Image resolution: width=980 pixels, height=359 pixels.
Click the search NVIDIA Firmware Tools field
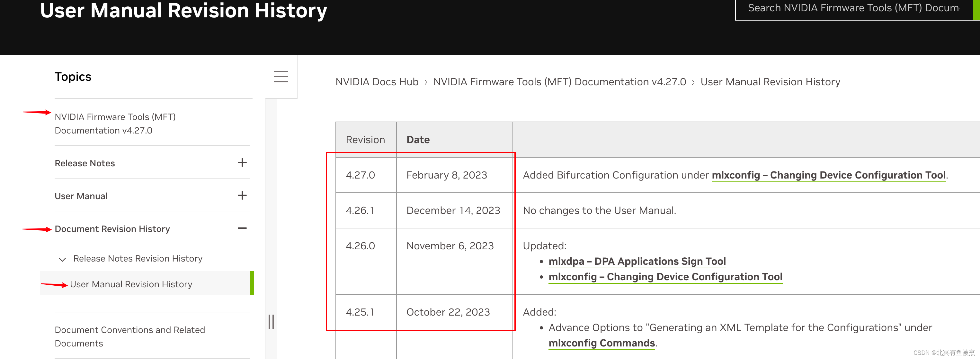tap(853, 8)
